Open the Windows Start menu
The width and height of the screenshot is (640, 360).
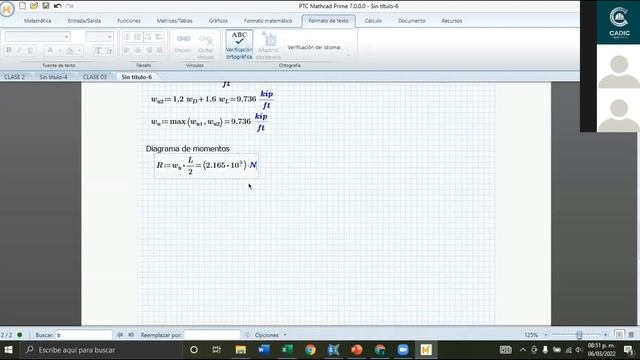click(x=8, y=350)
